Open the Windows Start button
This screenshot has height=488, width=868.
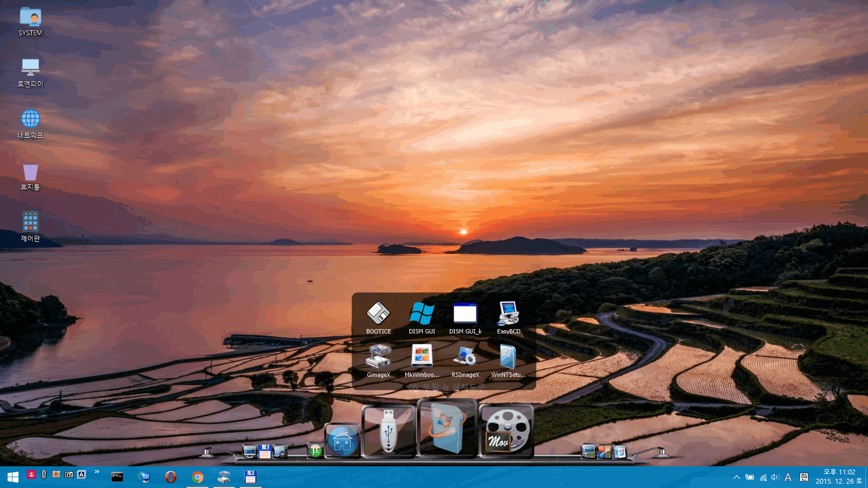point(13,477)
